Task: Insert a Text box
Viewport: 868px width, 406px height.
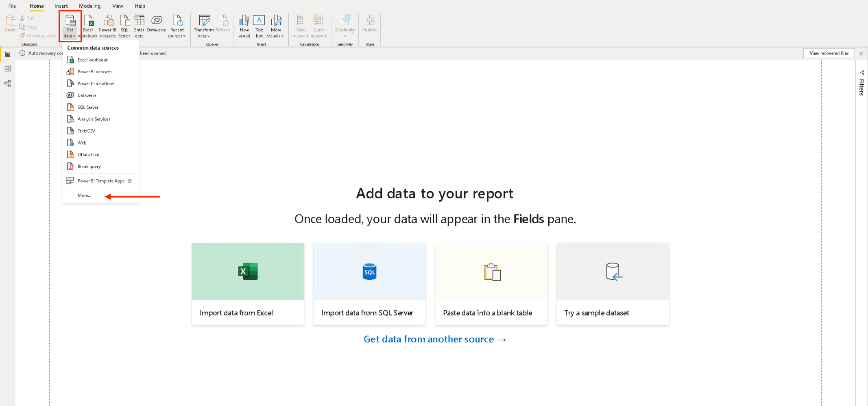Action: tap(259, 26)
